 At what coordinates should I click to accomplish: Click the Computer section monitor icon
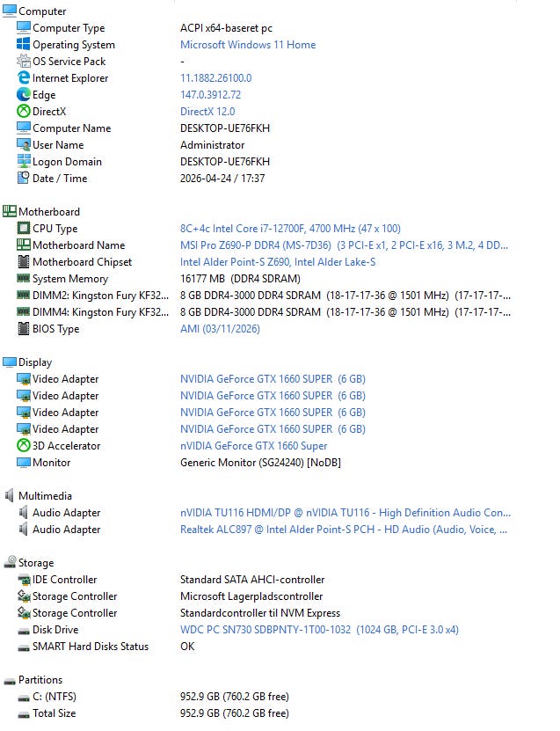[x=10, y=11]
